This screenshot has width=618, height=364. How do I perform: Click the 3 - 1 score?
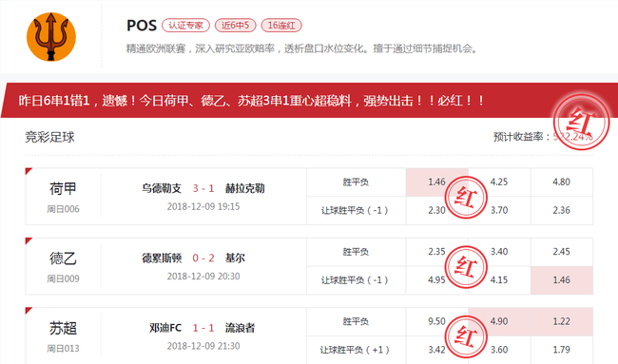(203, 189)
